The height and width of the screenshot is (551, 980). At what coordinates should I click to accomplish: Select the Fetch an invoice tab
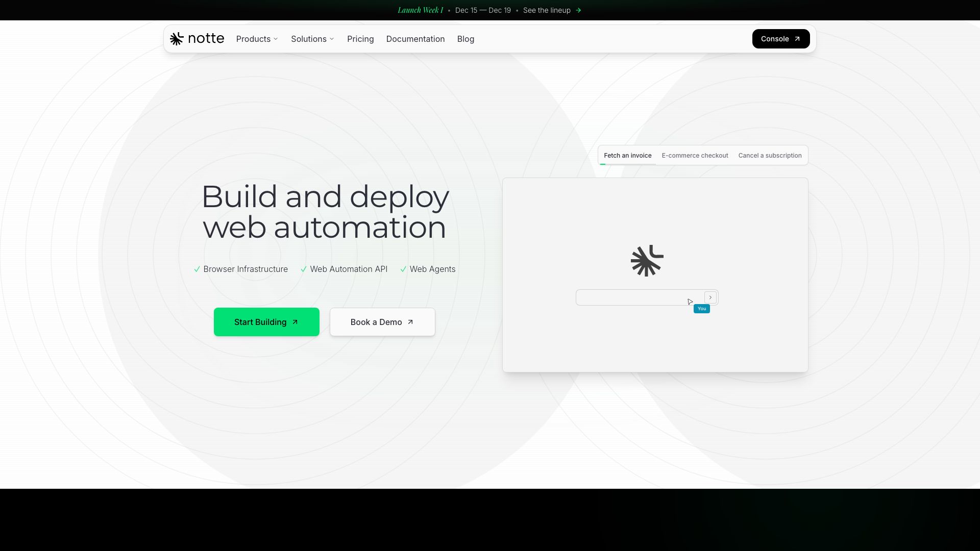coord(627,155)
